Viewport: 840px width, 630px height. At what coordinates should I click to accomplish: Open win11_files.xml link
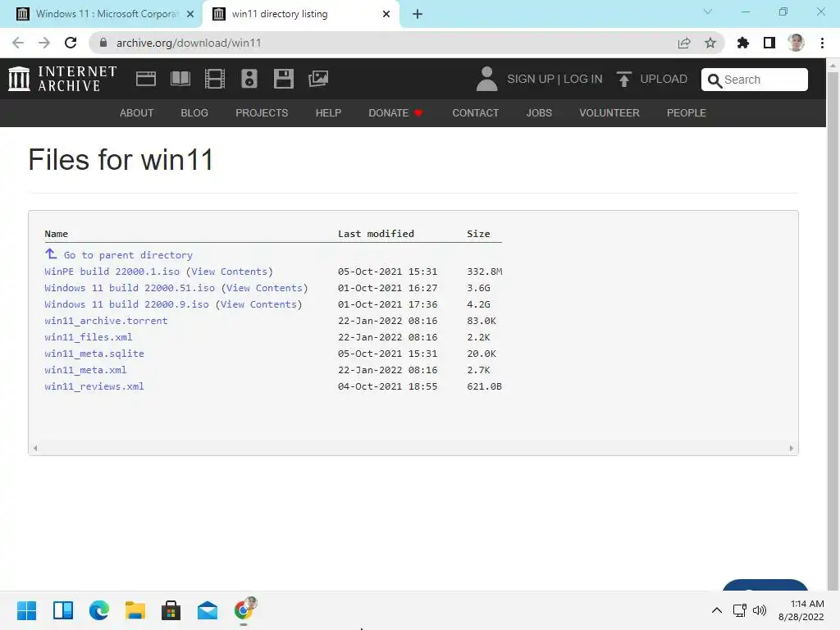(x=89, y=337)
